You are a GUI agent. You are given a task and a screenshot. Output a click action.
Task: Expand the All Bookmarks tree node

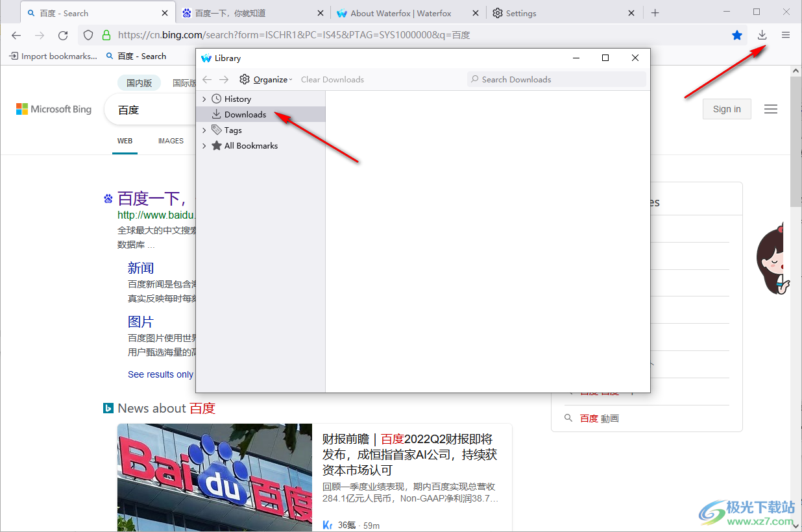204,146
